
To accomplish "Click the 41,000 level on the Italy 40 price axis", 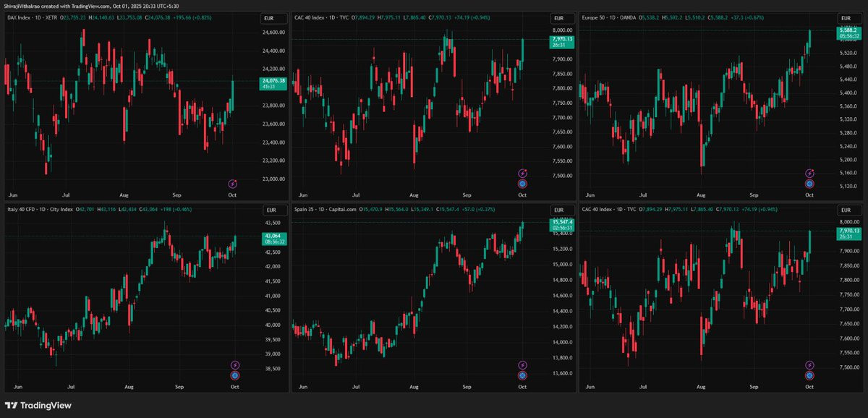I will click(x=271, y=296).
